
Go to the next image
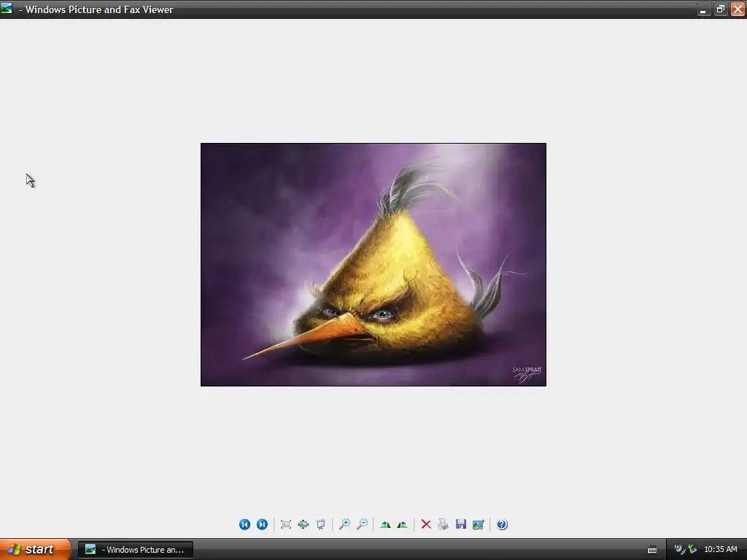(262, 524)
